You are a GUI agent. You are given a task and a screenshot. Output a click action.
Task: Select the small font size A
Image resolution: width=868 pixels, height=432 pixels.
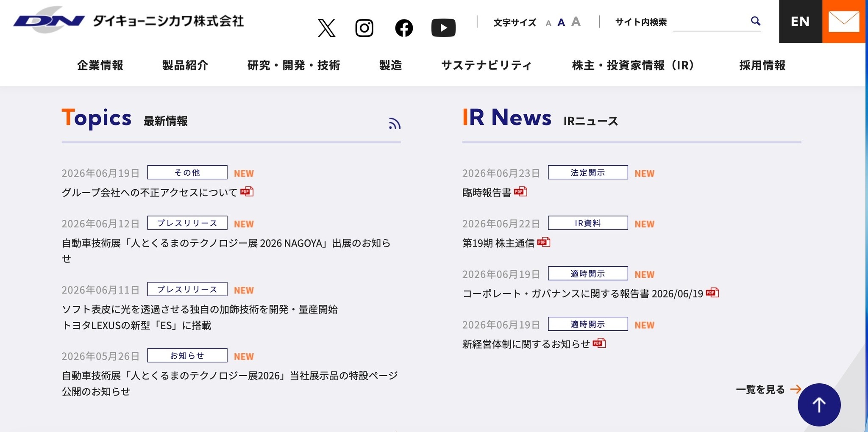pos(548,23)
